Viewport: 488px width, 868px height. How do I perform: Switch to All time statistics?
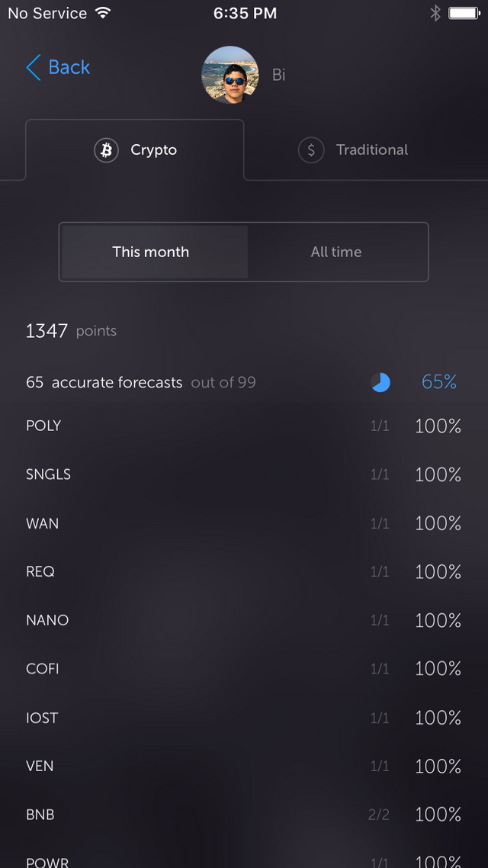[x=336, y=252]
